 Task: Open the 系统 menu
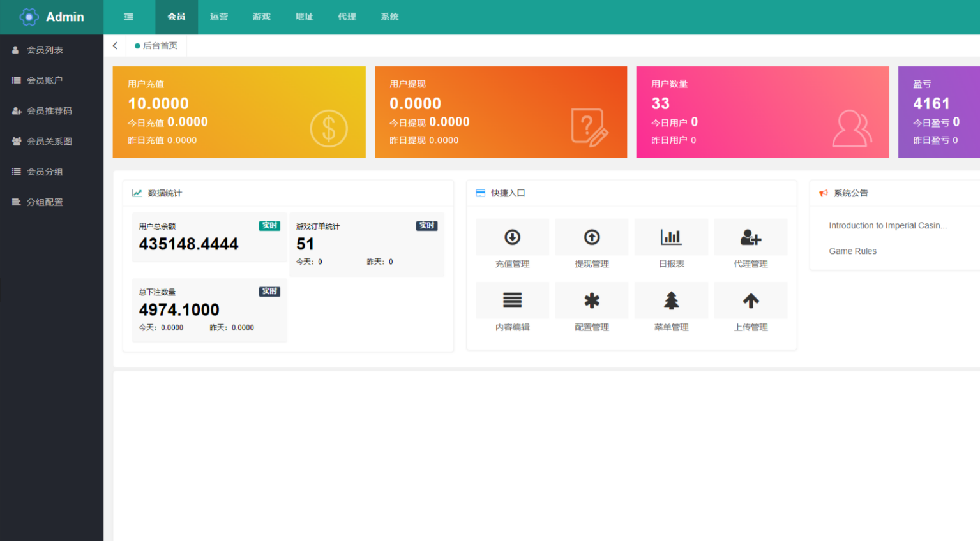click(389, 17)
